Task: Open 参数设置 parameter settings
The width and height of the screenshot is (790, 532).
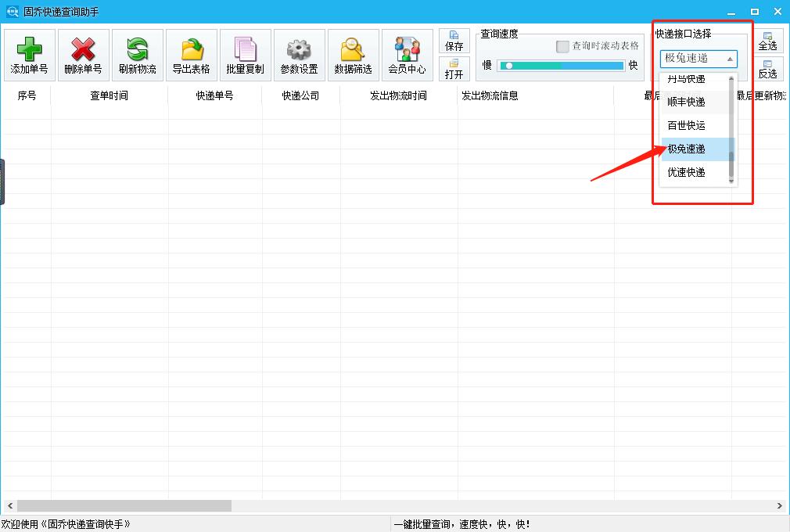Action: point(299,54)
